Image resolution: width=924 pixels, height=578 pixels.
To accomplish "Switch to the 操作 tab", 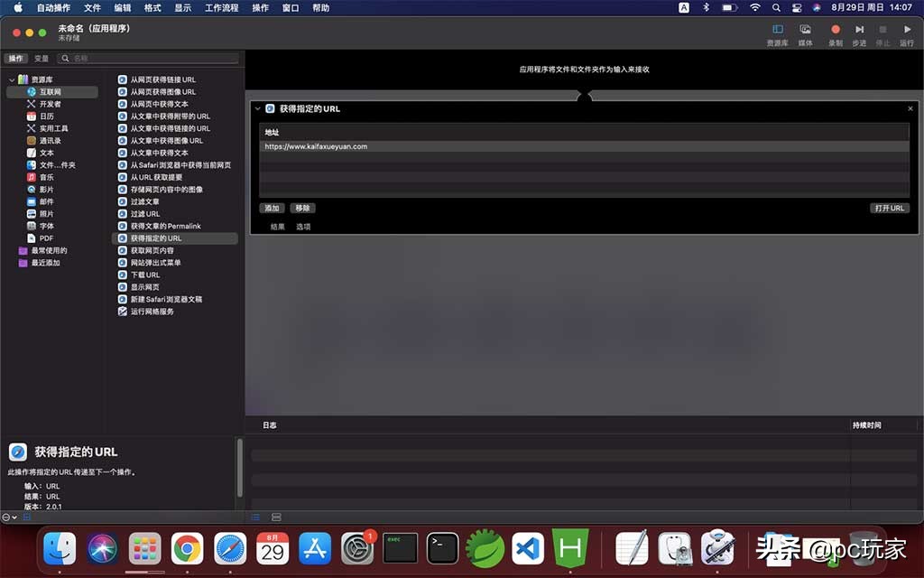I will point(16,57).
